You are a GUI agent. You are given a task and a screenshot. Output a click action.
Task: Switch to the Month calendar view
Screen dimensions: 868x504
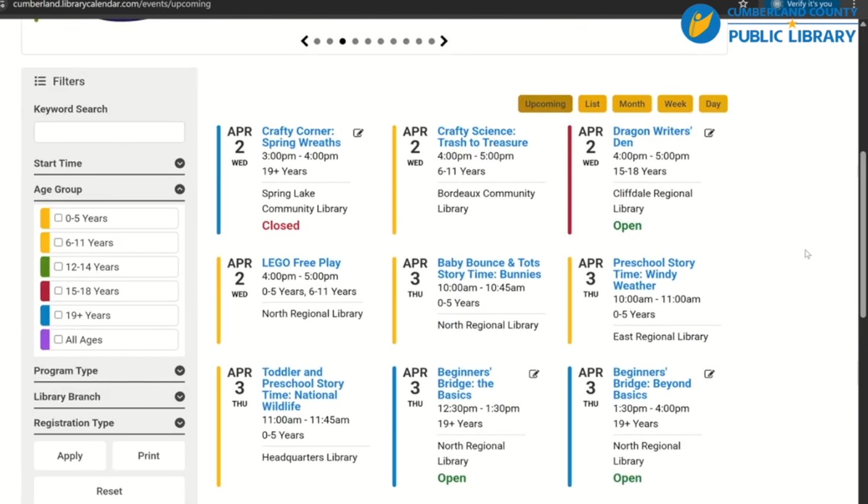pos(631,104)
